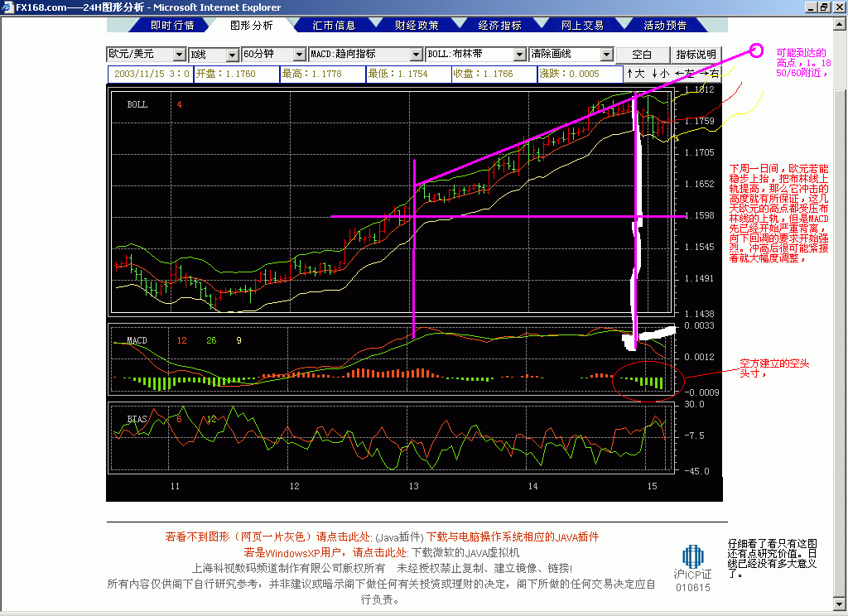Click the date 12 on the time axis
This screenshot has height=616, width=848.
click(x=295, y=486)
